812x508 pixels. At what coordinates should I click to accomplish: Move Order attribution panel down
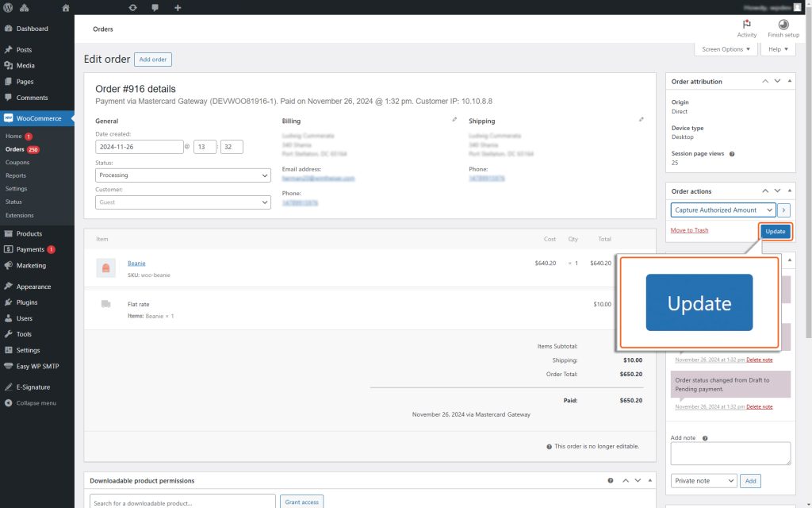pos(777,82)
